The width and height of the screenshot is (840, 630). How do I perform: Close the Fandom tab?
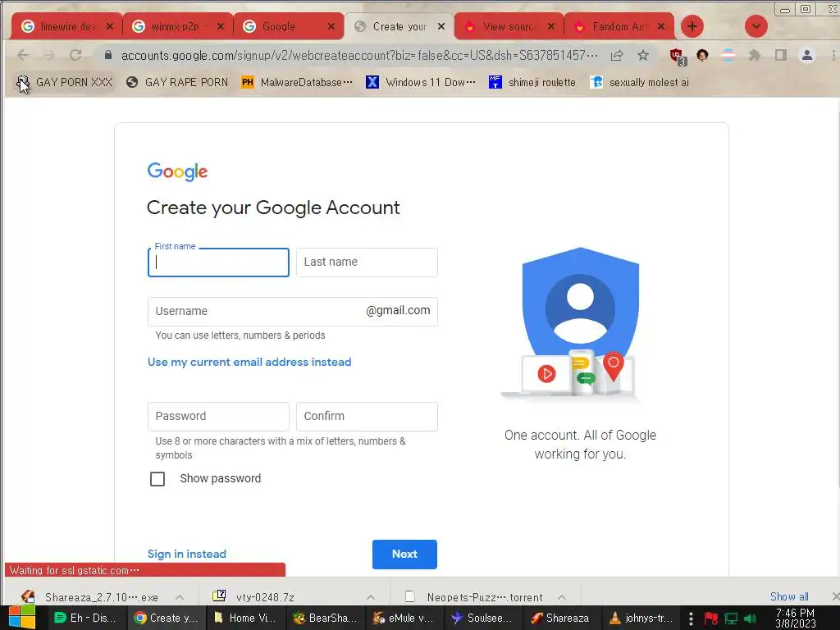[662, 26]
